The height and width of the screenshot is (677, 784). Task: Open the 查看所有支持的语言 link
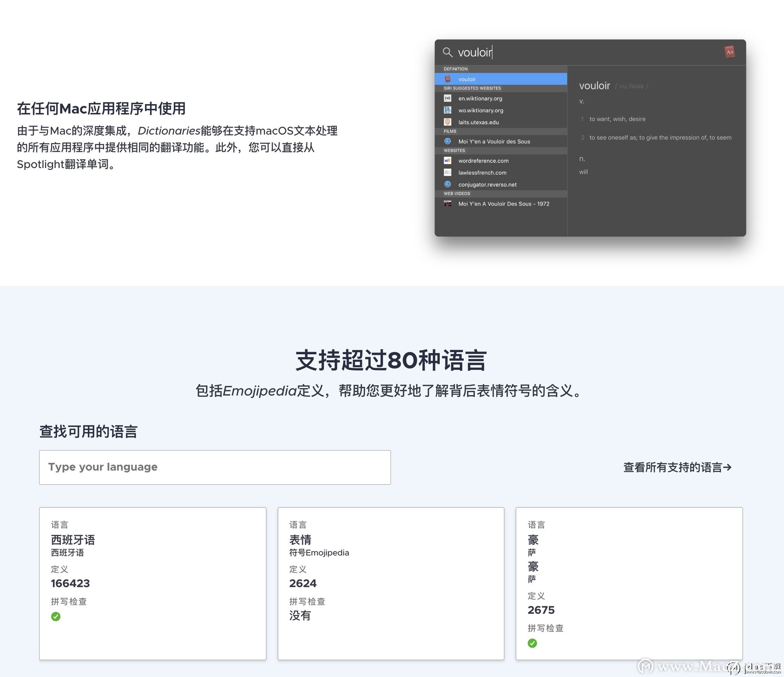click(677, 467)
